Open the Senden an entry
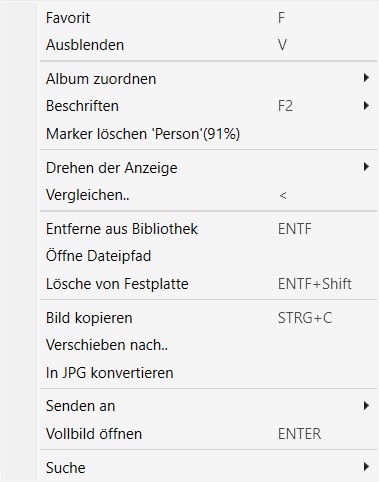The width and height of the screenshot is (379, 482). tap(208, 406)
